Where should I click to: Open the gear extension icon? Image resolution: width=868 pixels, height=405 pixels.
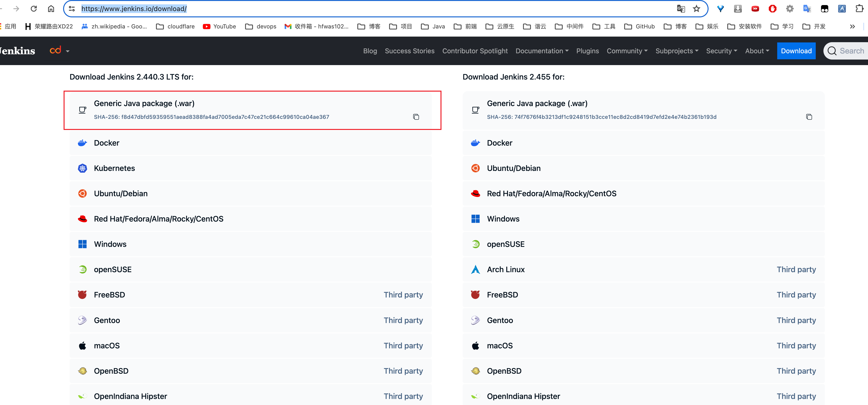790,9
